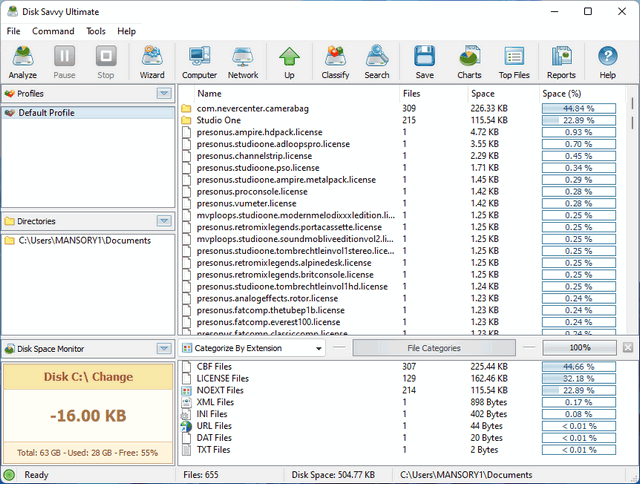This screenshot has width=640, height=484.
Task: Click the File Categories button
Action: (433, 348)
